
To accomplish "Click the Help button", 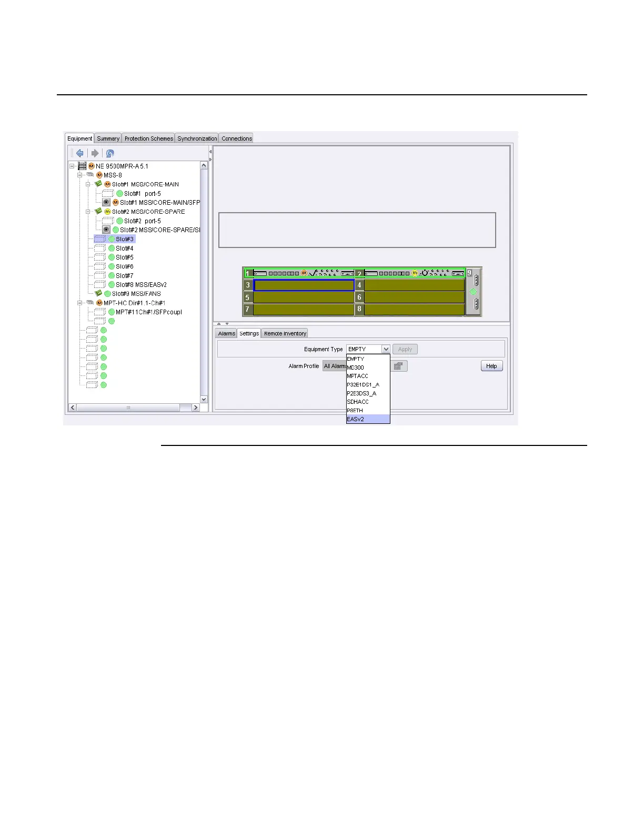I will 491,366.
